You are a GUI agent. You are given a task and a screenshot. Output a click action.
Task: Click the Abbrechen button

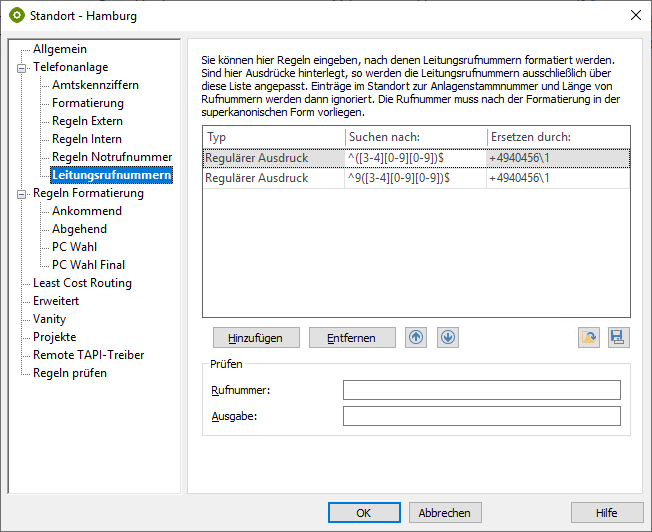pos(445,513)
